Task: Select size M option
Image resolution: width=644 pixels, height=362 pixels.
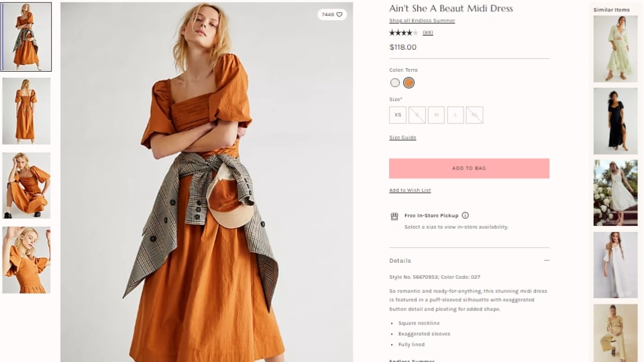Action: (x=436, y=115)
